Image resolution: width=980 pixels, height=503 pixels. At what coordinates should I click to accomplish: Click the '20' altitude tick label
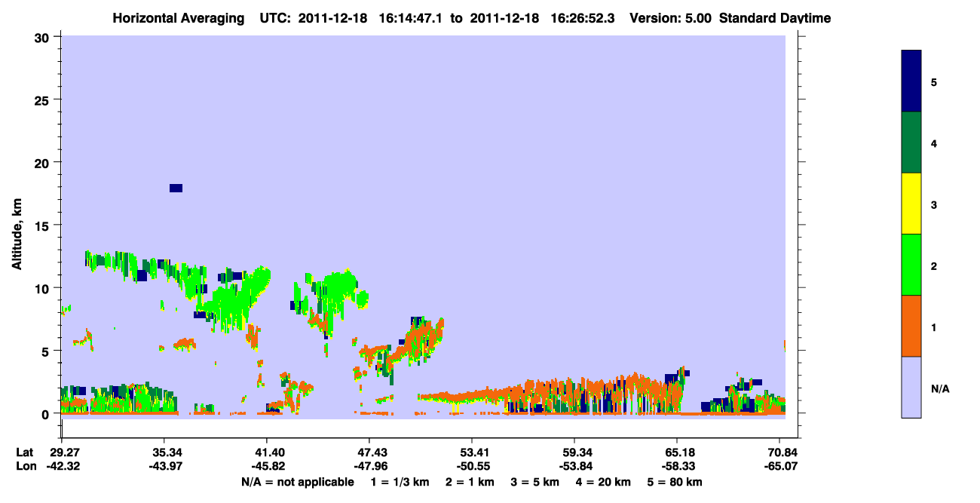pyautogui.click(x=44, y=162)
